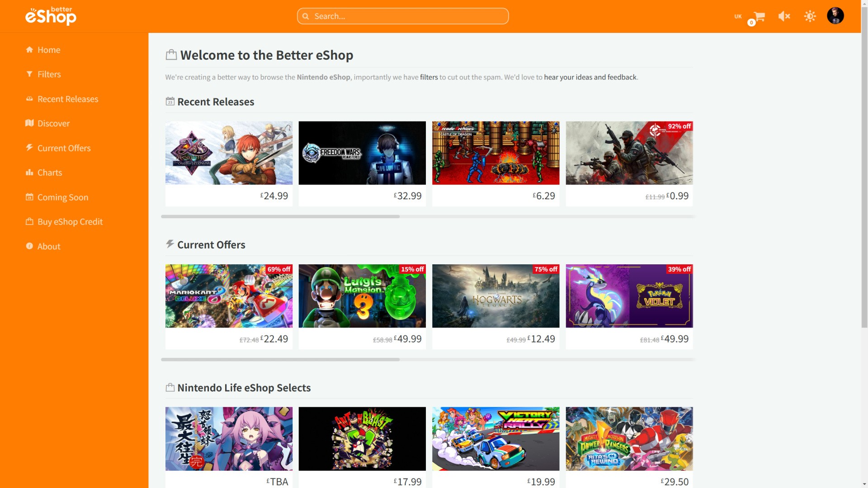Toggle the light/dark theme sun icon
Viewport: 868px width, 488px height.
[810, 16]
